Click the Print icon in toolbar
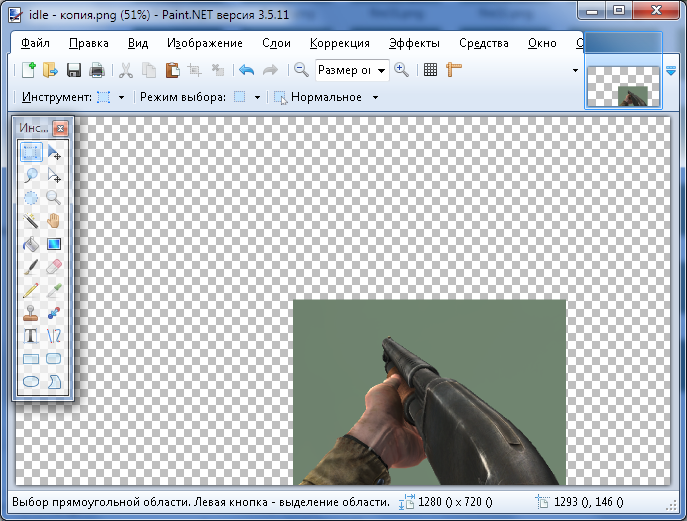This screenshot has width=687, height=521. coord(97,70)
